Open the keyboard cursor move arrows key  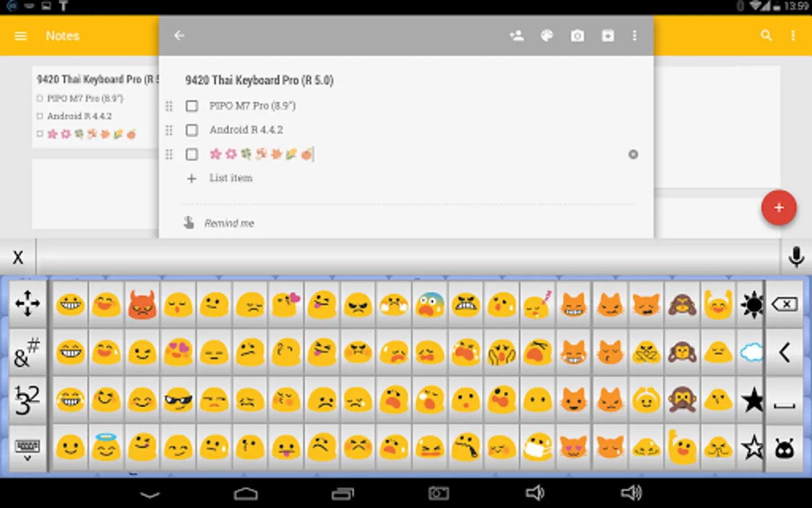pyautogui.click(x=28, y=304)
